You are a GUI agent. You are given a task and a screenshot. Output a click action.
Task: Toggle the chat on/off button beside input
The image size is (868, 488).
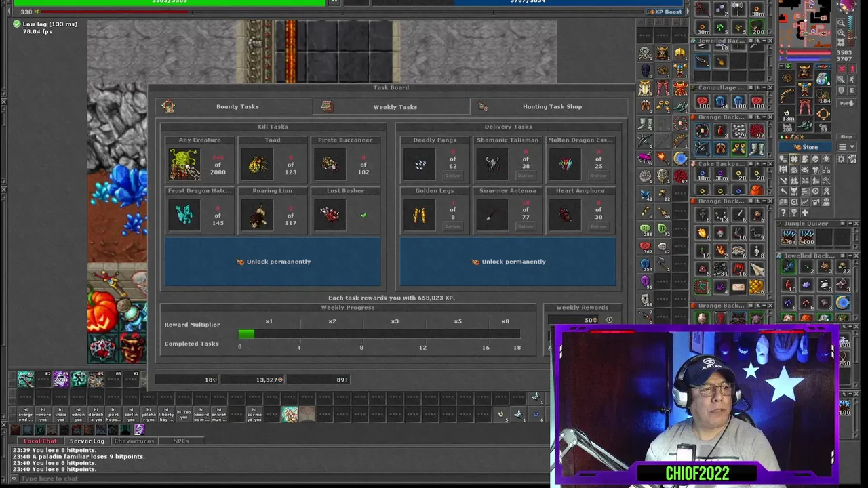pos(13,479)
